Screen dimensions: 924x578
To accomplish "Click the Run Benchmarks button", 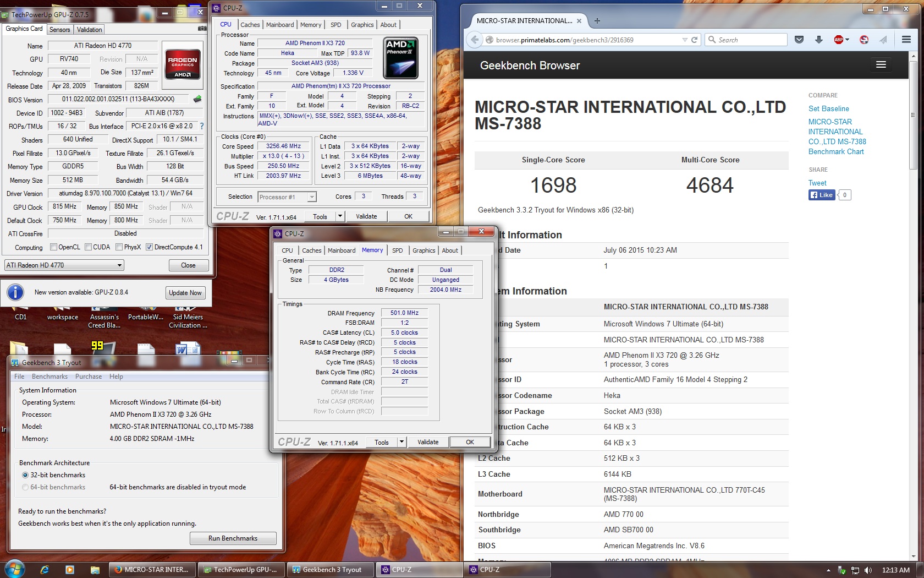I will click(x=233, y=538).
